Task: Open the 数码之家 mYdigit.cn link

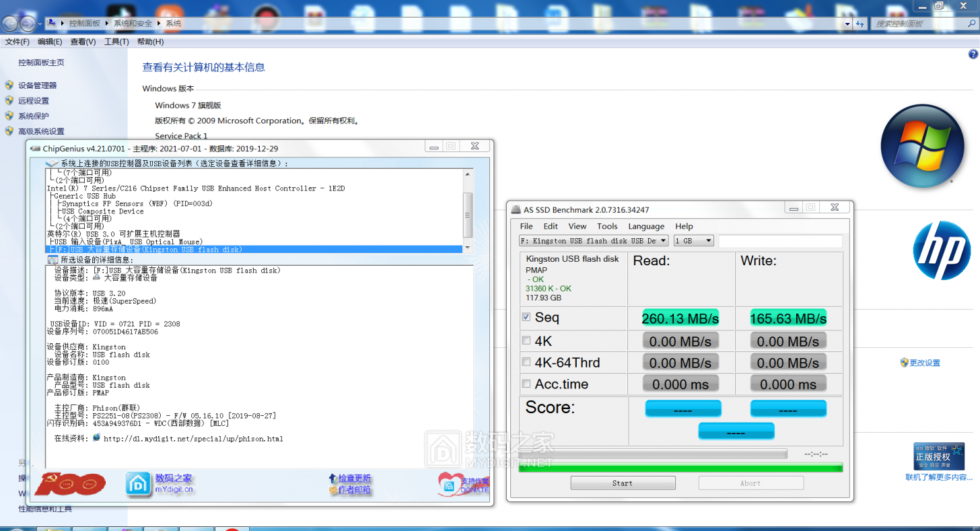Action: [x=174, y=483]
